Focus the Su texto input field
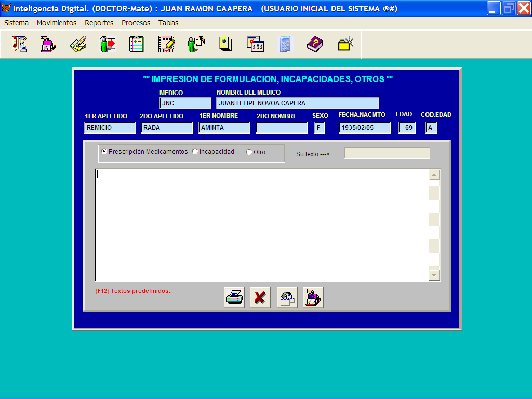Image resolution: width=532 pixels, height=399 pixels. pyautogui.click(x=387, y=153)
